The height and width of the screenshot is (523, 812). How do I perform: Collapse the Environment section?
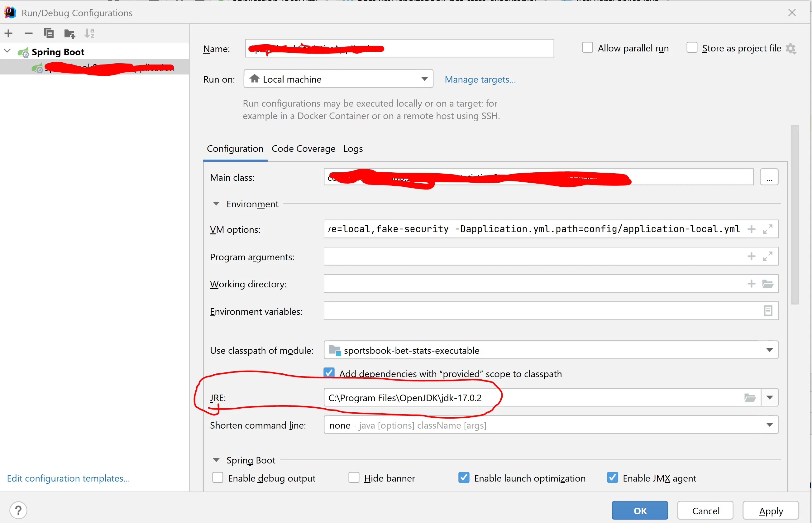point(216,204)
